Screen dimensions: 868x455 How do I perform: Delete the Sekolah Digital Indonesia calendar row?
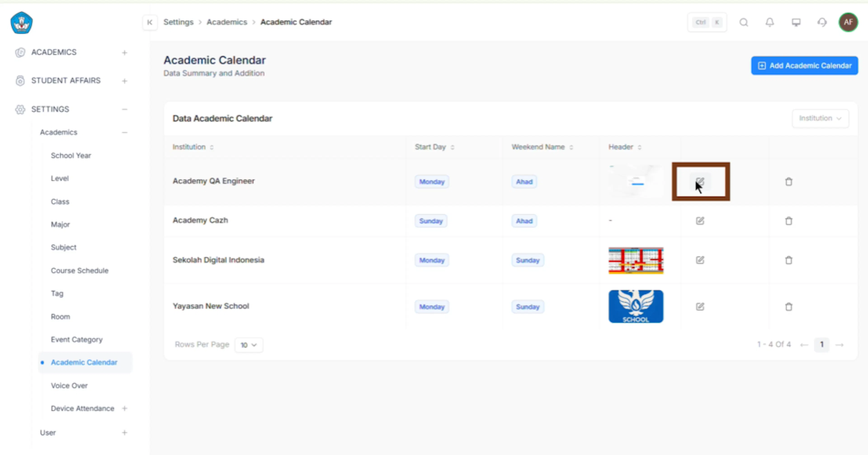click(788, 260)
